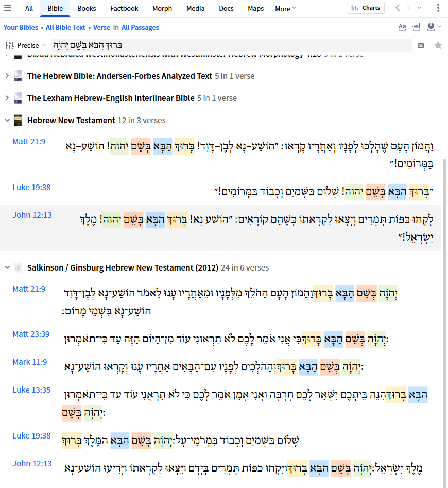Open the Luke 13:35 reference
This screenshot has height=488, width=448.
coord(31,390)
